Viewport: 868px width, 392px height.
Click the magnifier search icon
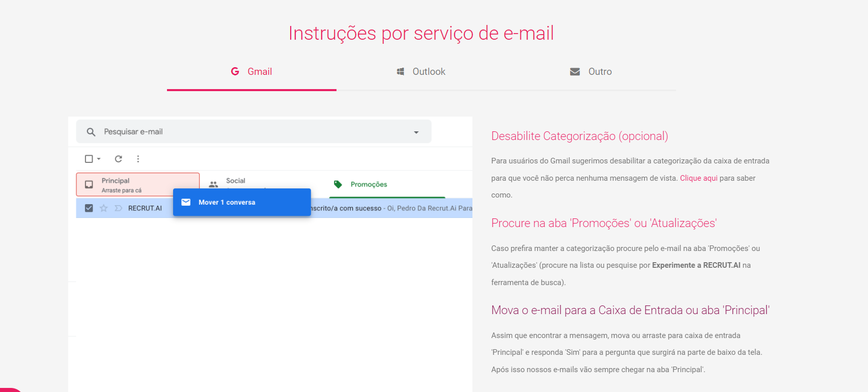(91, 132)
